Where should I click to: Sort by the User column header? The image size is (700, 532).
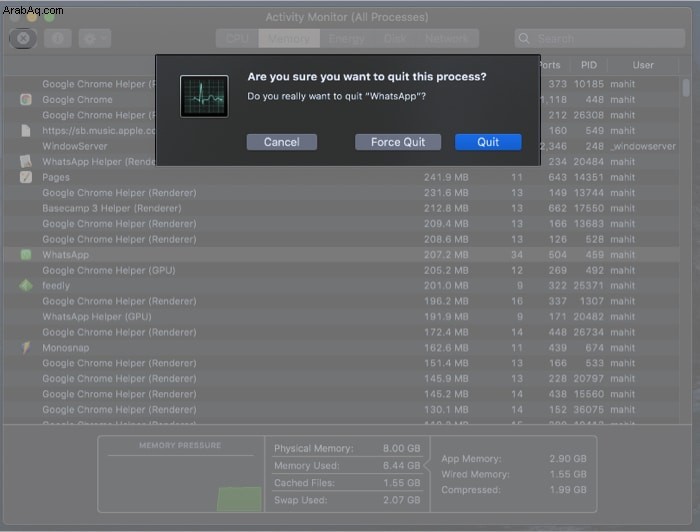pos(642,65)
